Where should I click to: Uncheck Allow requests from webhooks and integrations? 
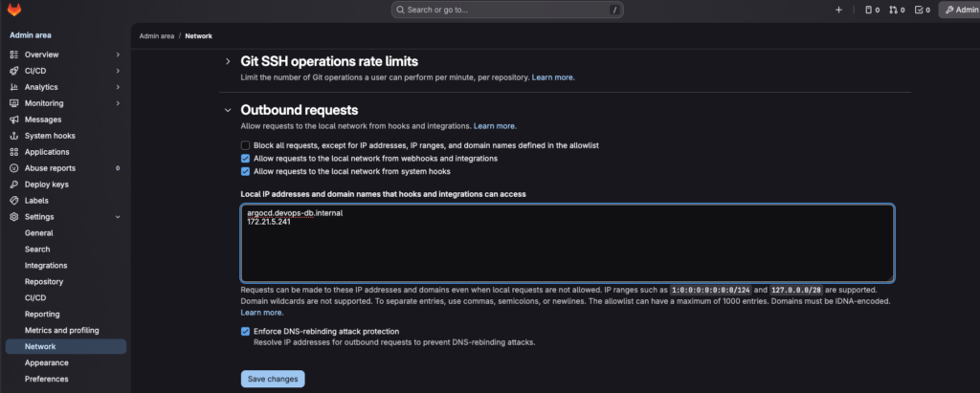coord(245,158)
